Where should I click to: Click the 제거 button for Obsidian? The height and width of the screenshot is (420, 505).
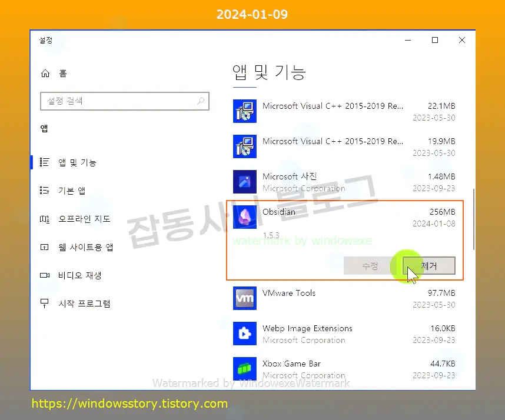(429, 266)
